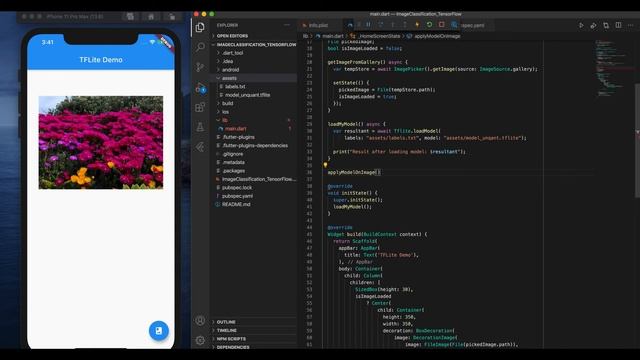
Task: Trigger Hot Reload lightning icon
Action: (x=417, y=25)
